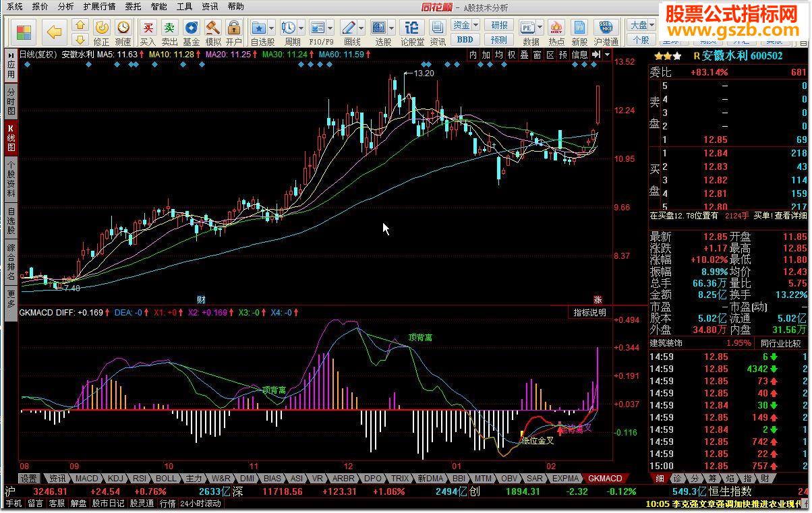
Task: Open the 指标说明 indicator description
Action: point(590,313)
